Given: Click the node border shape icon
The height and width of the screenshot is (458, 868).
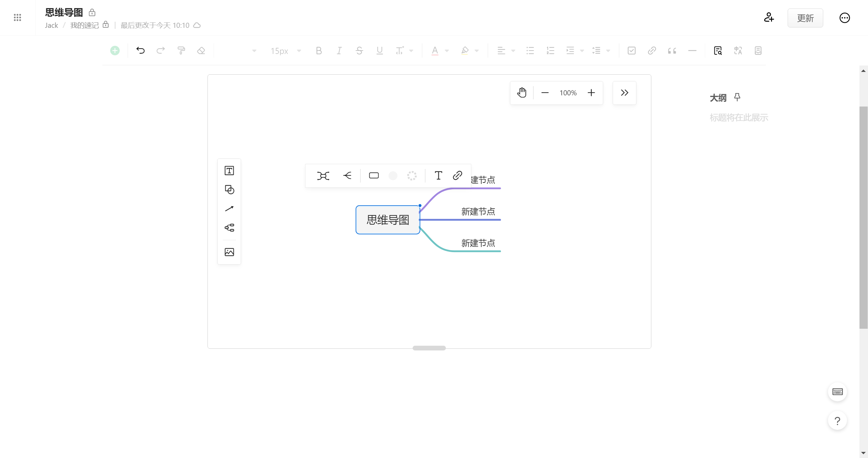Looking at the screenshot, I should coord(374,176).
